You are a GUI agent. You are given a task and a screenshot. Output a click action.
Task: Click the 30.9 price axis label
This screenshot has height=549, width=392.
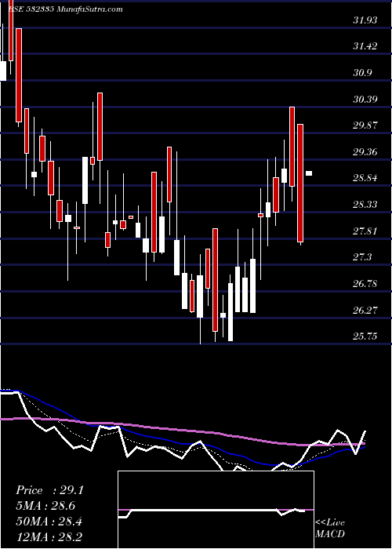[362, 73]
